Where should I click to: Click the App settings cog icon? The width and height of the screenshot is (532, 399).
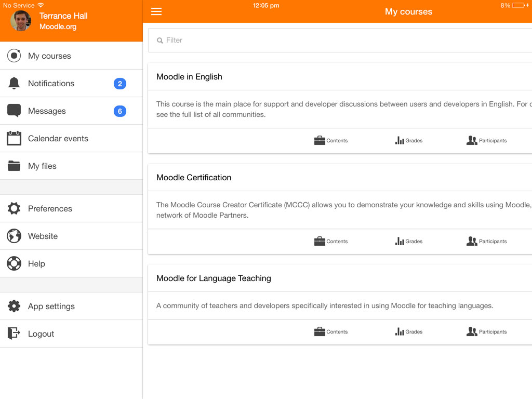14,306
